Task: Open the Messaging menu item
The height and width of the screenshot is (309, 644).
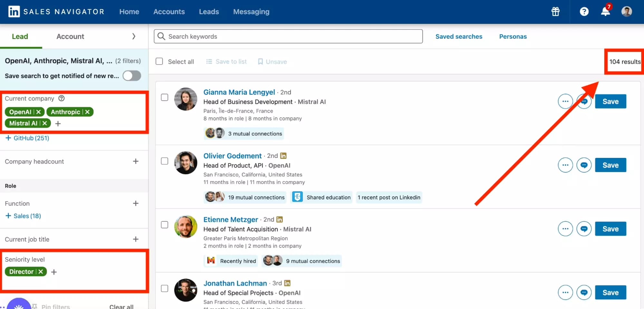Action: tap(251, 12)
